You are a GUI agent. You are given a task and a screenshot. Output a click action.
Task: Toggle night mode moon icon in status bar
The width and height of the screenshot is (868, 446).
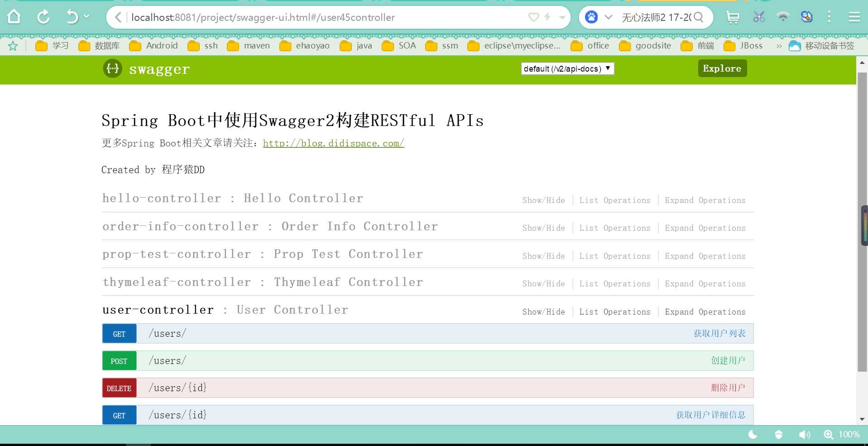pyautogui.click(x=753, y=435)
